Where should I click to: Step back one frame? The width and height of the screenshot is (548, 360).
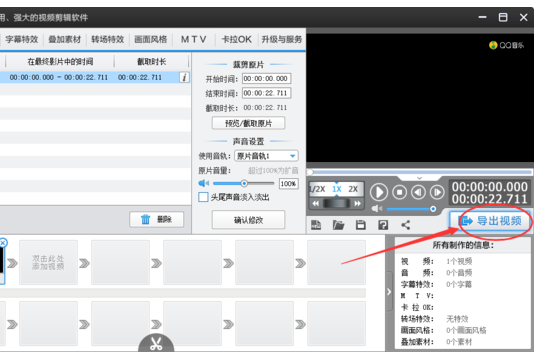click(418, 192)
